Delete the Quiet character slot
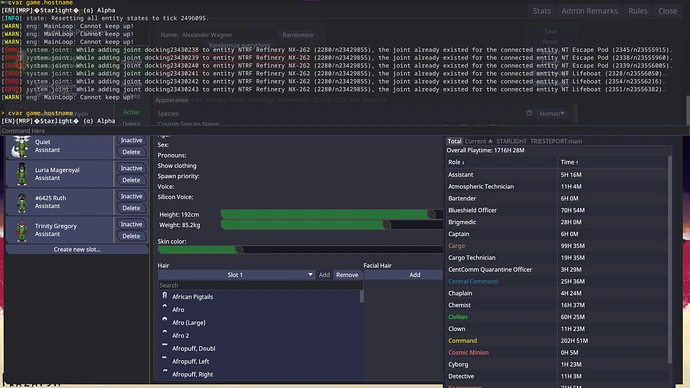Image resolution: width=690 pixels, height=388 pixels. [131, 152]
